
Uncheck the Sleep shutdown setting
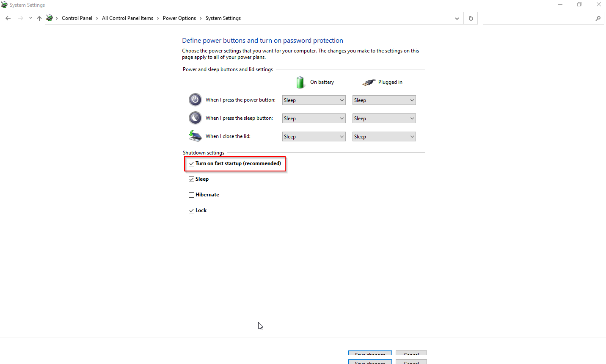point(192,179)
